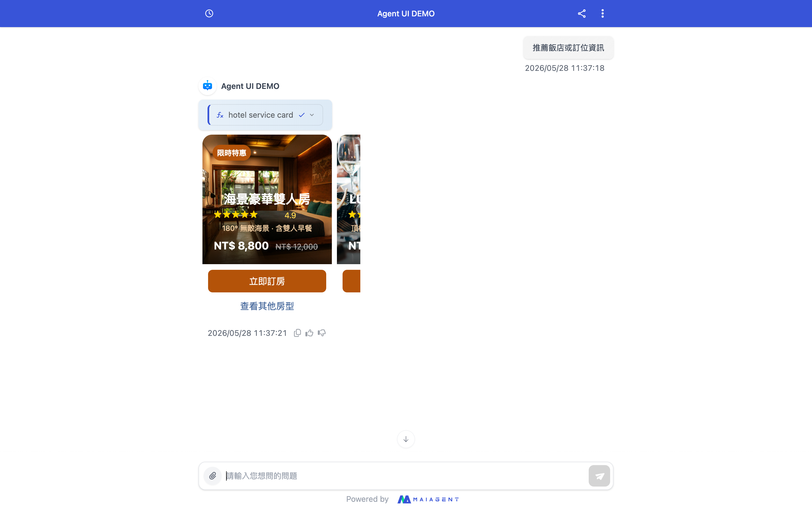This screenshot has width=812, height=508.
Task: Click the send message arrow button
Action: click(x=599, y=476)
